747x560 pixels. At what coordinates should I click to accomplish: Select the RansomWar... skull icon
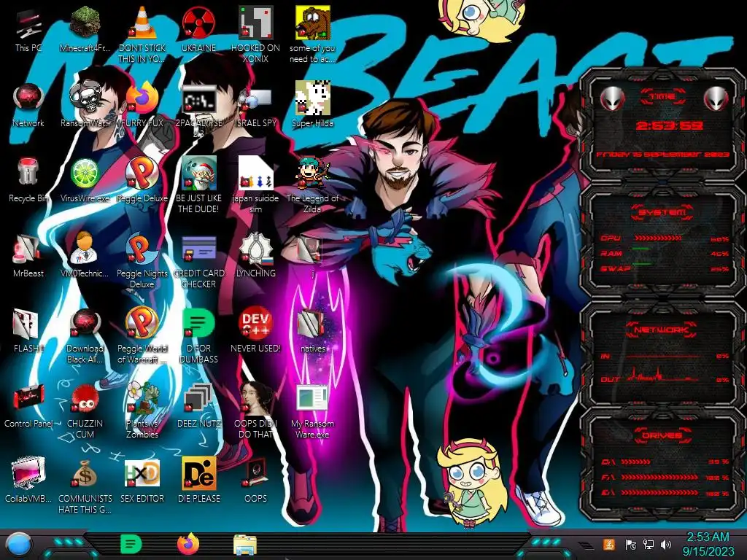85,98
